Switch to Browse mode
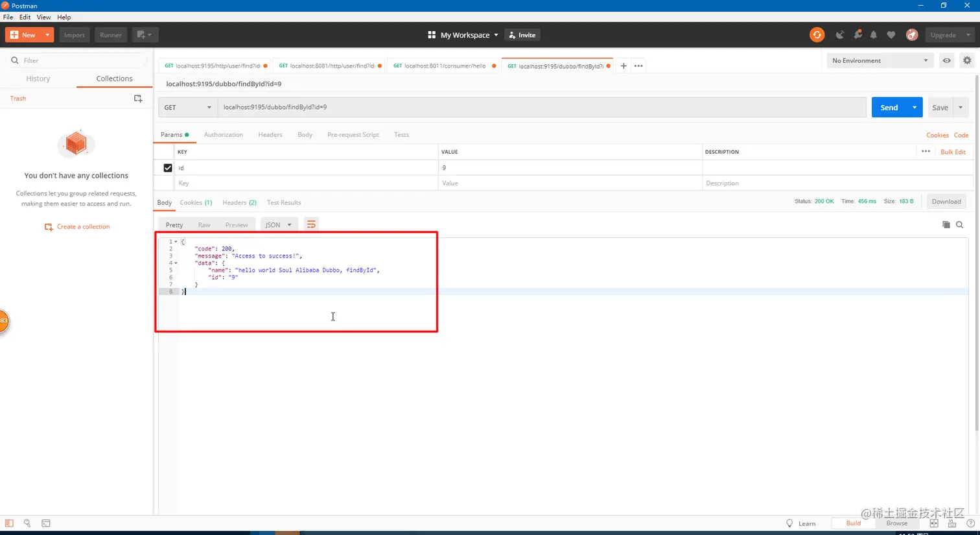The height and width of the screenshot is (535, 980). pyautogui.click(x=897, y=523)
